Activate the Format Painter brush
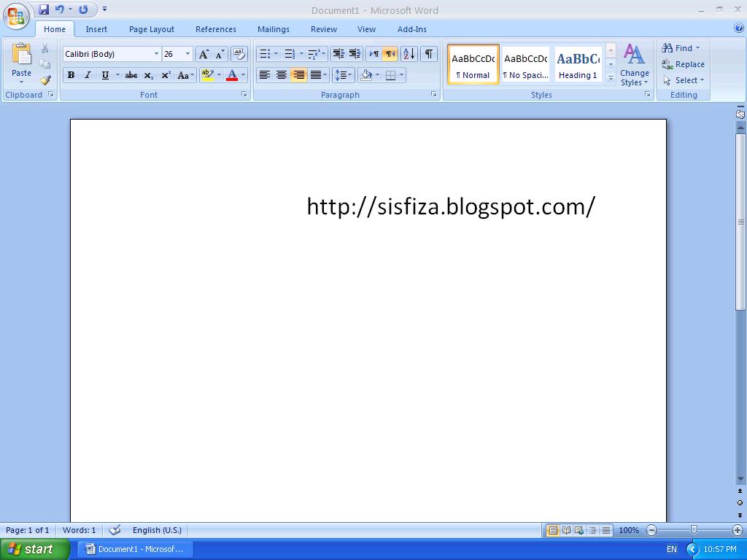 click(45, 80)
